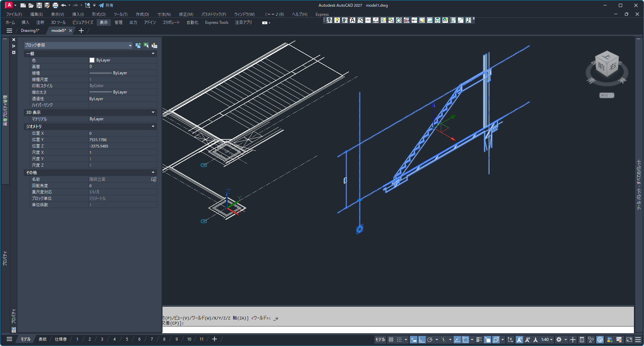Click the Select Objects icon in Properties palette
This screenshot has height=346, width=644.
coord(146,45)
